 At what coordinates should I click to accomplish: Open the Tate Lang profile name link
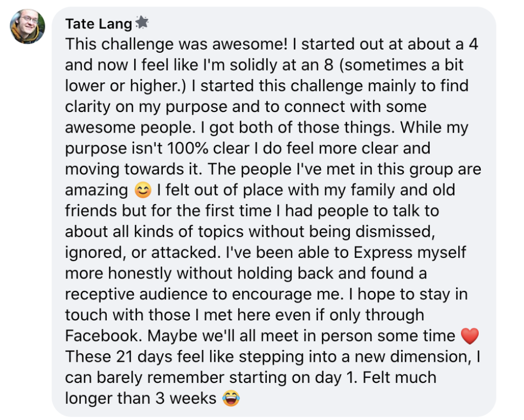[x=98, y=24]
